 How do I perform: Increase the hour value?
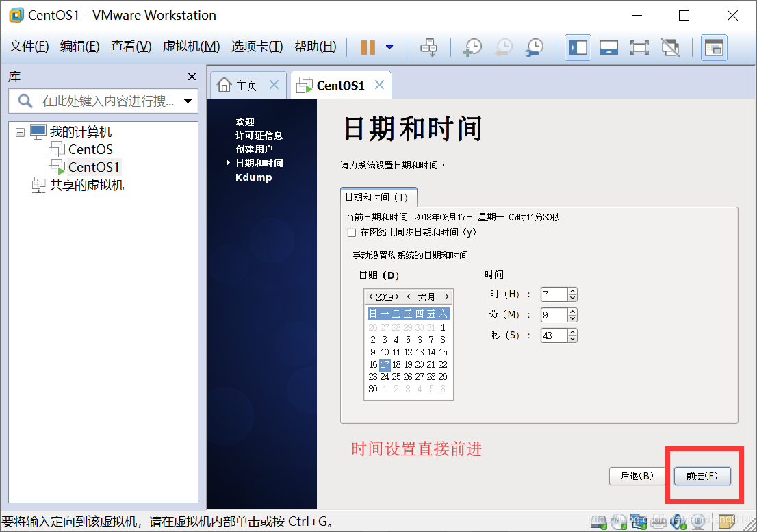[x=573, y=291]
